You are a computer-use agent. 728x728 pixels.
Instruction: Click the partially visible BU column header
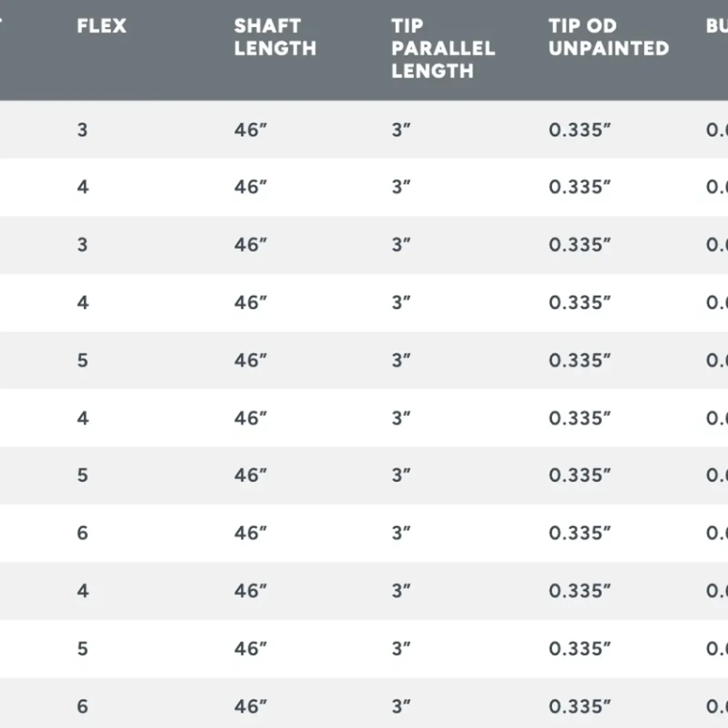point(717,26)
